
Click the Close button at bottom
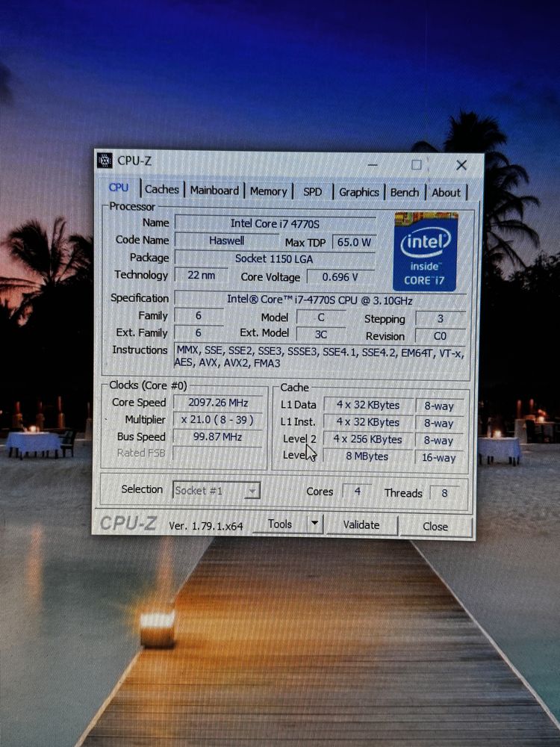point(435,527)
